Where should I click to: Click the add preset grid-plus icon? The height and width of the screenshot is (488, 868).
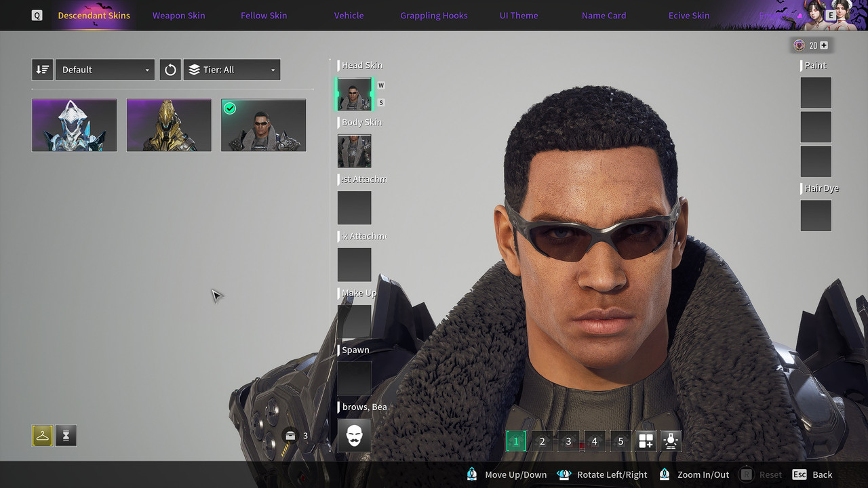point(646,441)
